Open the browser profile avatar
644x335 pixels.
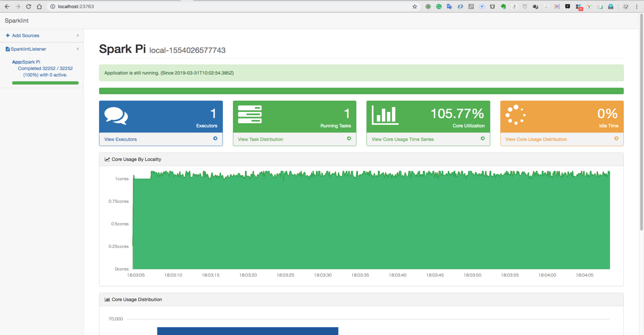[x=626, y=6]
